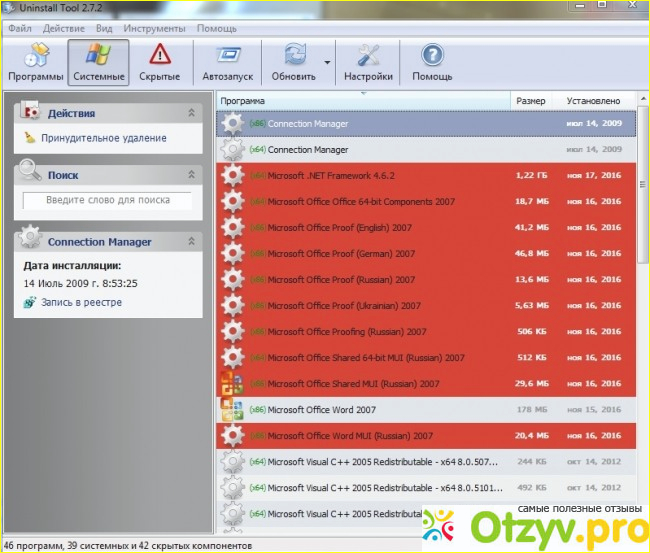Click the 1,22 ГБ size value
Screen dimensions: 650x553
531,175
